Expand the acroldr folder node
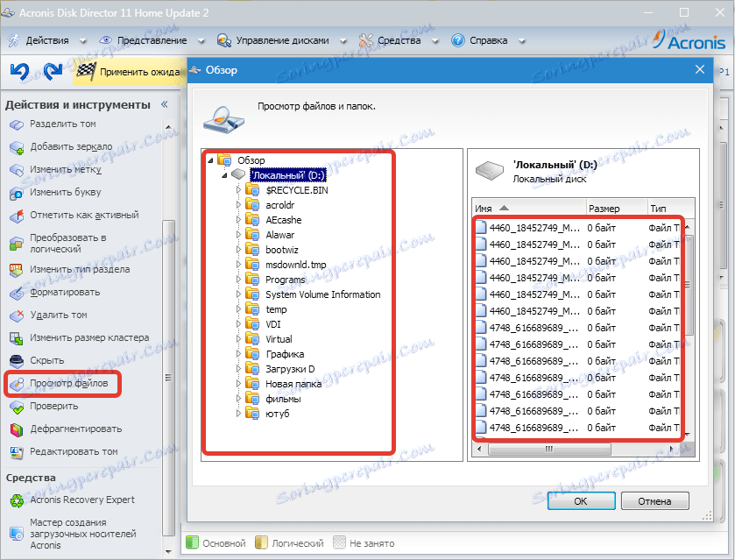This screenshot has height=560, width=735. [238, 205]
